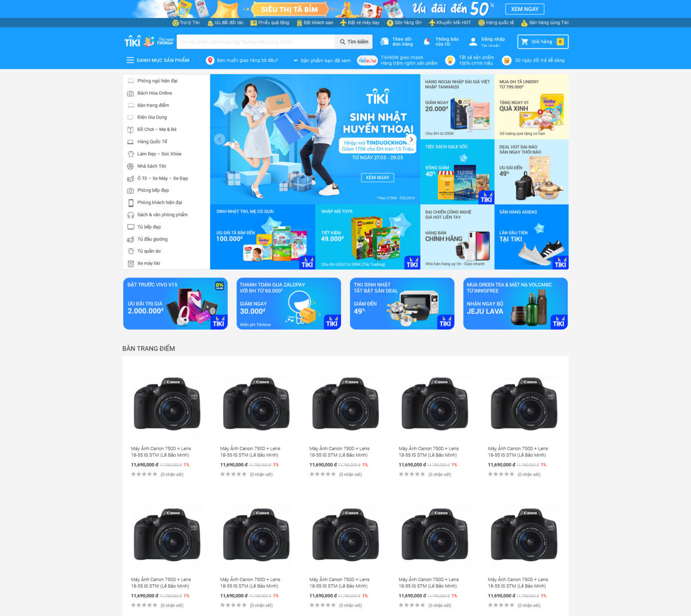Screen dimensions: 691x616
Task: Go to next carousel slide arrow
Action: [x=411, y=139]
